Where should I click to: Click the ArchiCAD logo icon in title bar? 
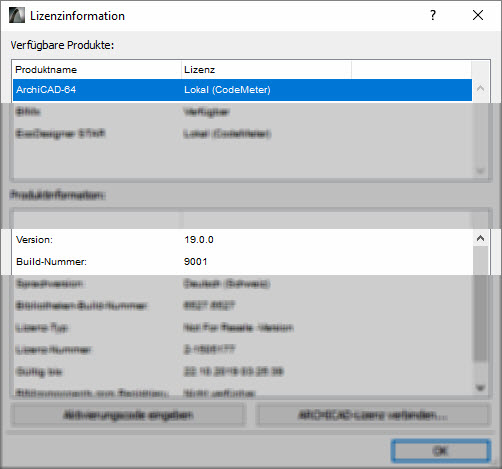pos(17,15)
